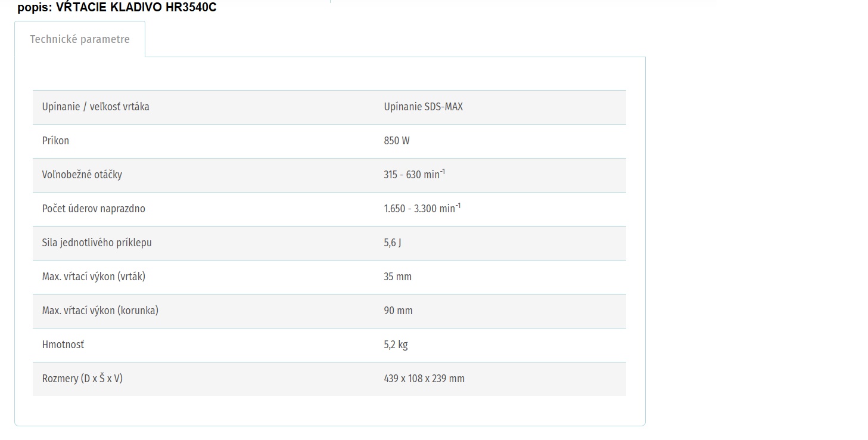Select the Sila jednotlivého príklepu label

coord(97,243)
